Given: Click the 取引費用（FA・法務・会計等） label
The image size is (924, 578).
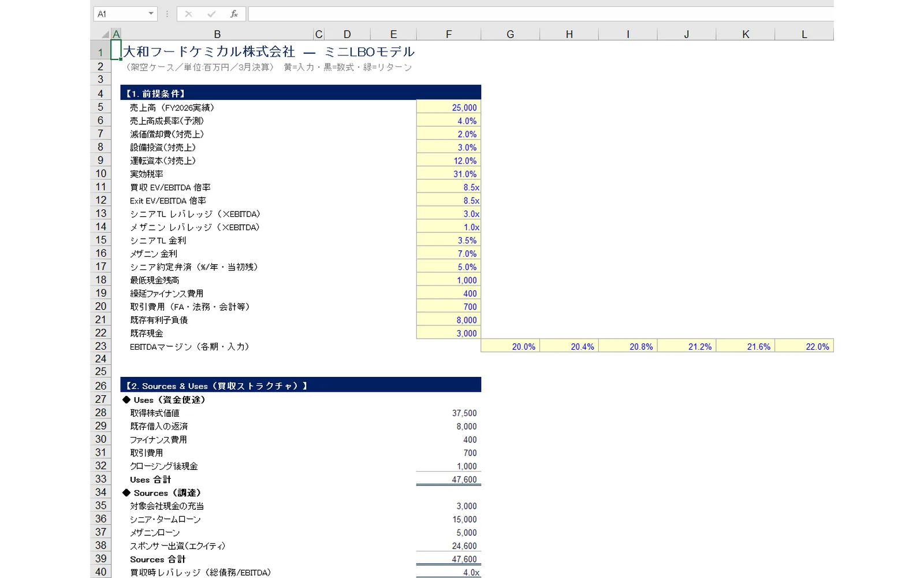Looking at the screenshot, I should point(190,307).
